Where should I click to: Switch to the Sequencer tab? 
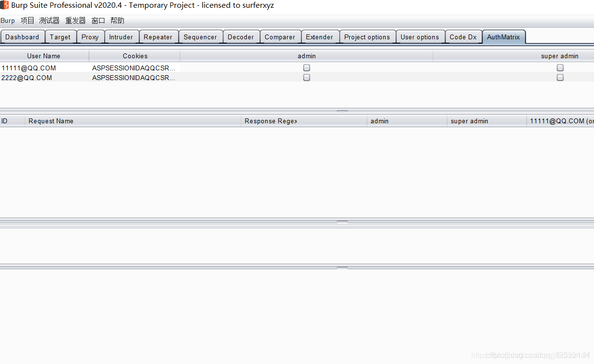coord(201,37)
